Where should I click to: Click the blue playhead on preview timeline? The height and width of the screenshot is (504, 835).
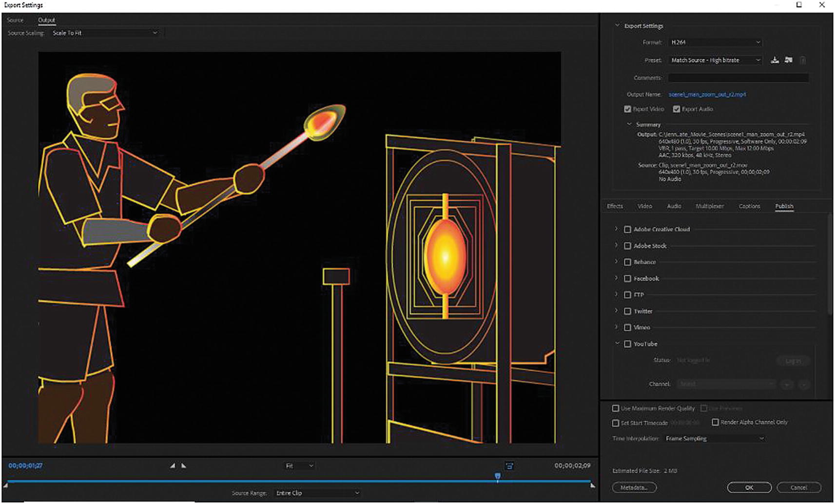[497, 476]
